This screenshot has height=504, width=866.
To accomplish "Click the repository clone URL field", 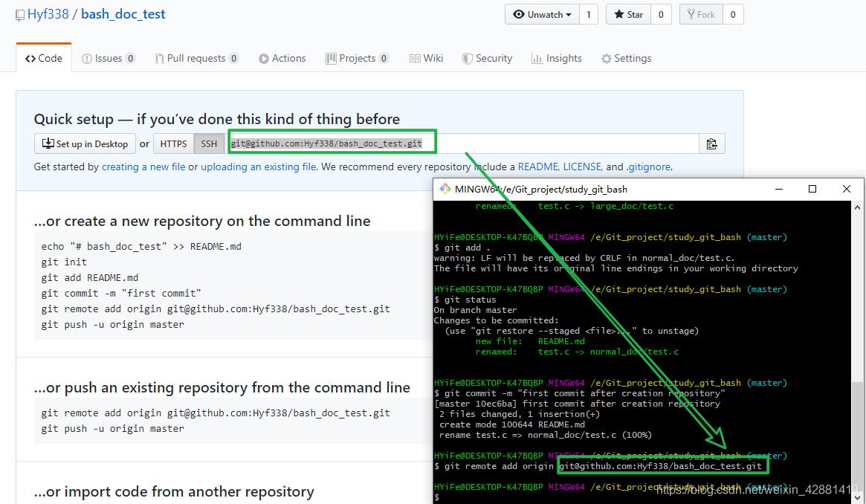I will [463, 143].
